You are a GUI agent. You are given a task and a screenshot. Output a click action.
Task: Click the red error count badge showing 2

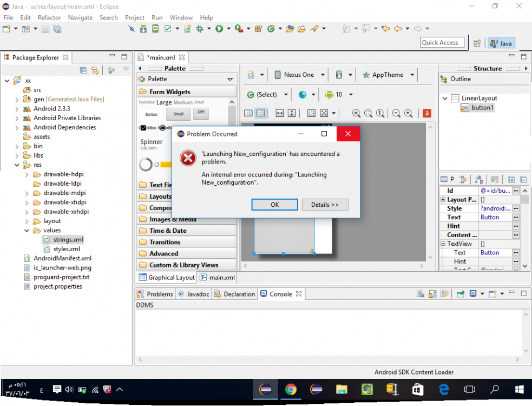427,113
